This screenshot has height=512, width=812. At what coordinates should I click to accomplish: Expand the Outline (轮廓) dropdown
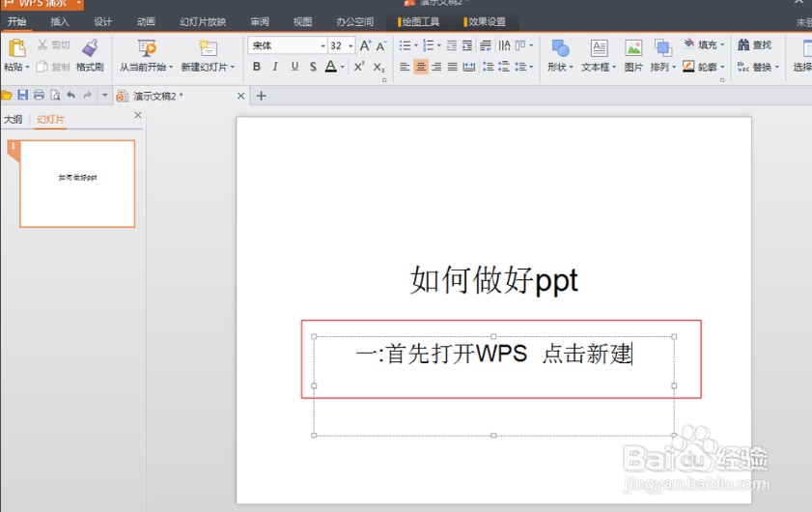click(722, 67)
